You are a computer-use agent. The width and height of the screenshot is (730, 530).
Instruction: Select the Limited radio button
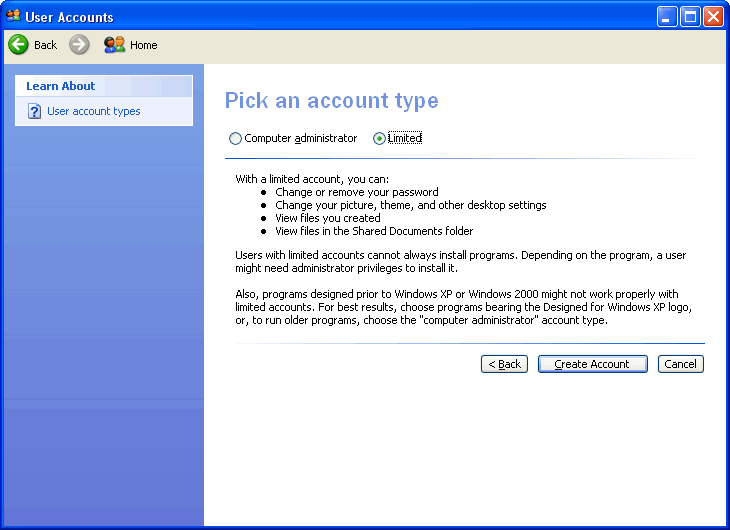[x=379, y=139]
